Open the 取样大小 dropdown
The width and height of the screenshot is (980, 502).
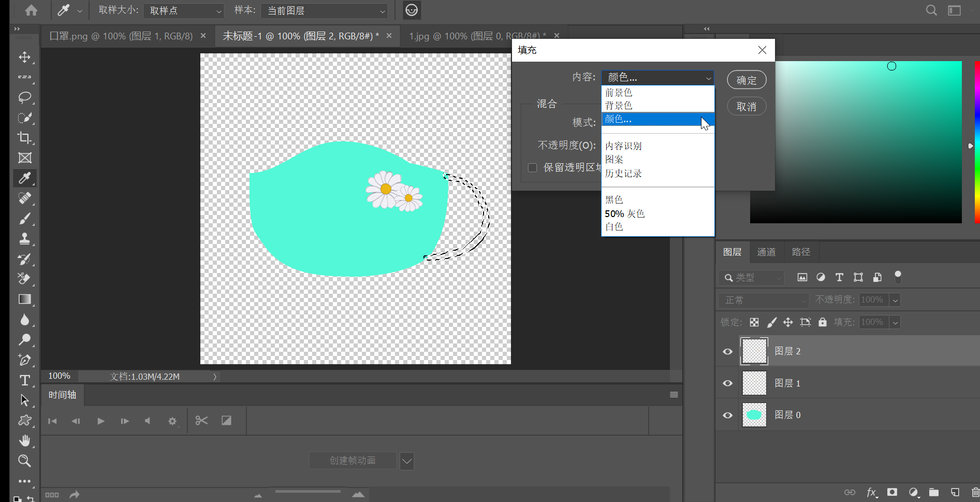[183, 10]
